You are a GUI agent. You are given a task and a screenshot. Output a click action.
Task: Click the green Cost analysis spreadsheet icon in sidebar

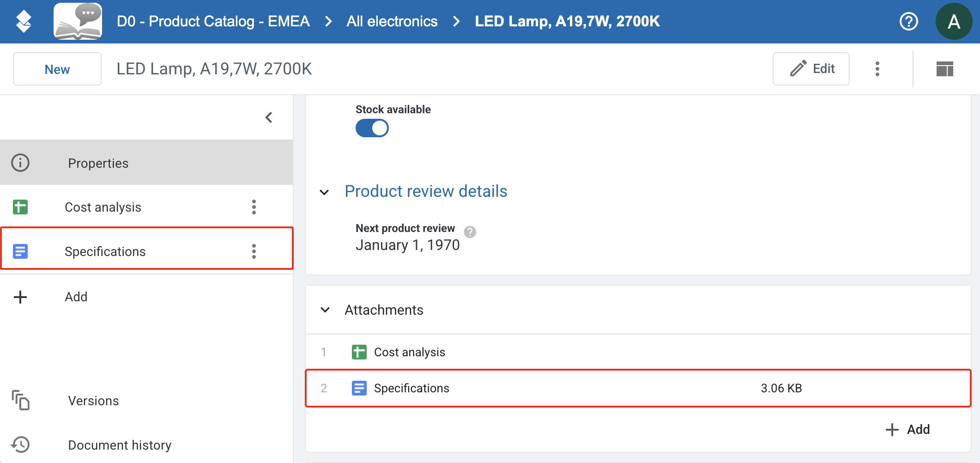click(20, 207)
